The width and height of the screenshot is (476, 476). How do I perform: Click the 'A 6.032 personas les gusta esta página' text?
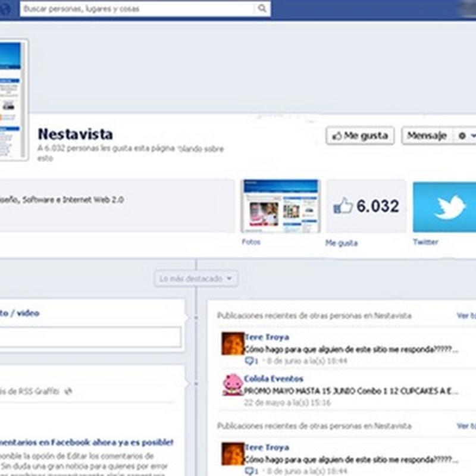[107, 148]
